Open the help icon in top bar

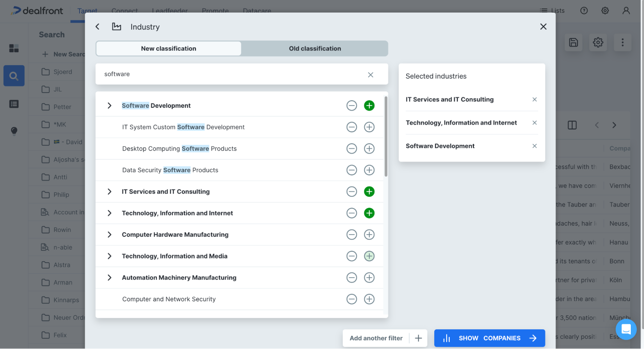(x=584, y=11)
